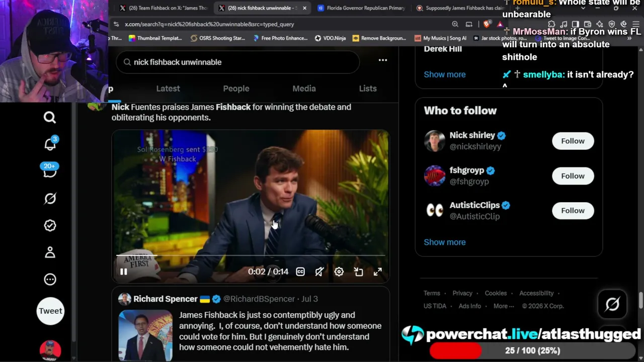
Task: Click the Tweet compose button
Action: click(50, 311)
